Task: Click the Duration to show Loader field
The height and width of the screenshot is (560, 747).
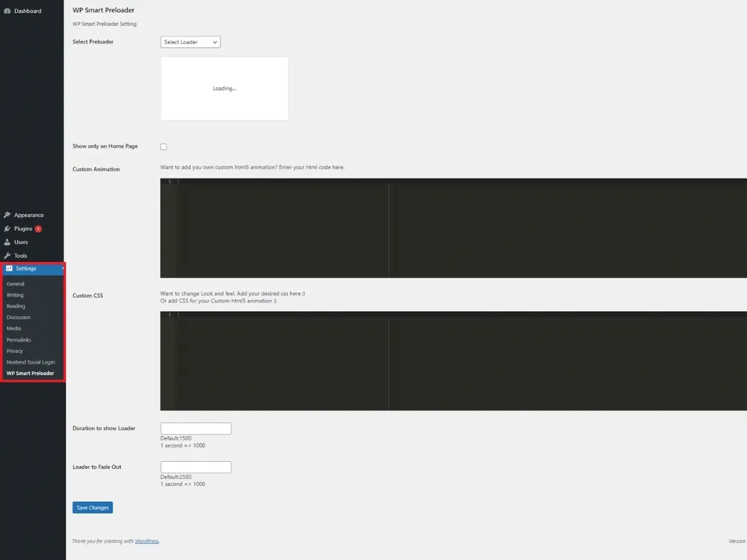Action: click(196, 429)
